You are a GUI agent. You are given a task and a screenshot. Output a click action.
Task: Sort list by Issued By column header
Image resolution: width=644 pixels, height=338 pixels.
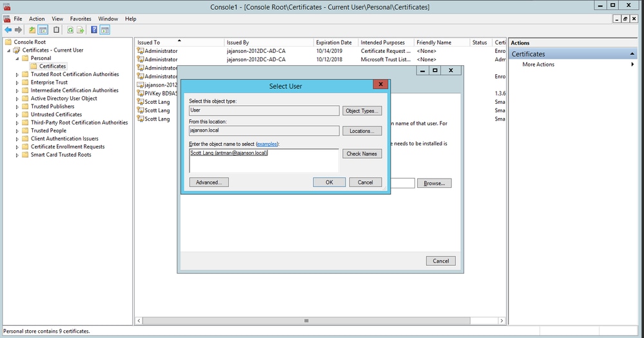click(x=269, y=43)
